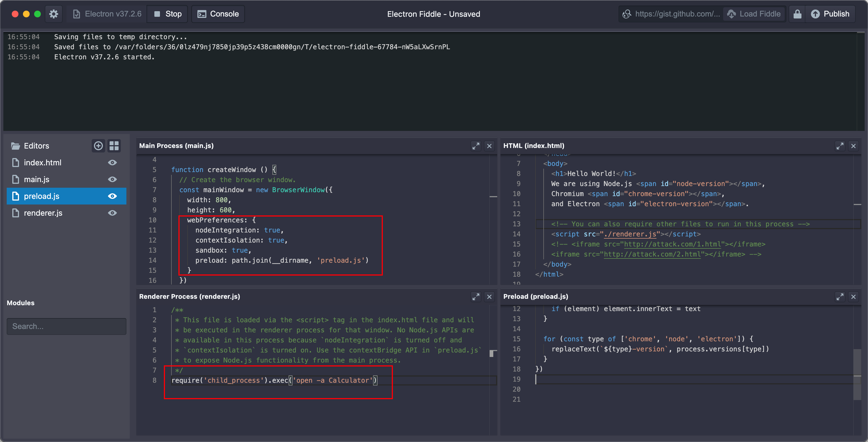
Task: Click the ./renderer.js link in HTML
Action: [x=630, y=234]
